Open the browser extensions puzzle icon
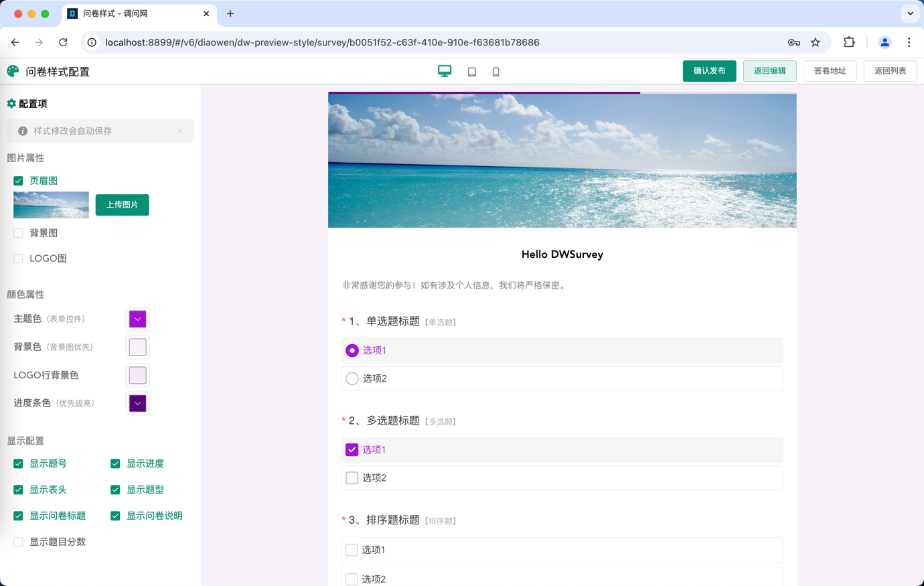The image size is (924, 586). coord(849,42)
